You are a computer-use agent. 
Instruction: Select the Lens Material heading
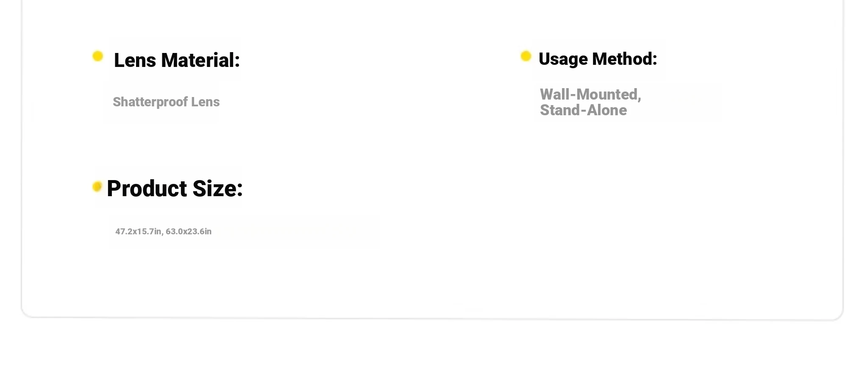coord(177,60)
